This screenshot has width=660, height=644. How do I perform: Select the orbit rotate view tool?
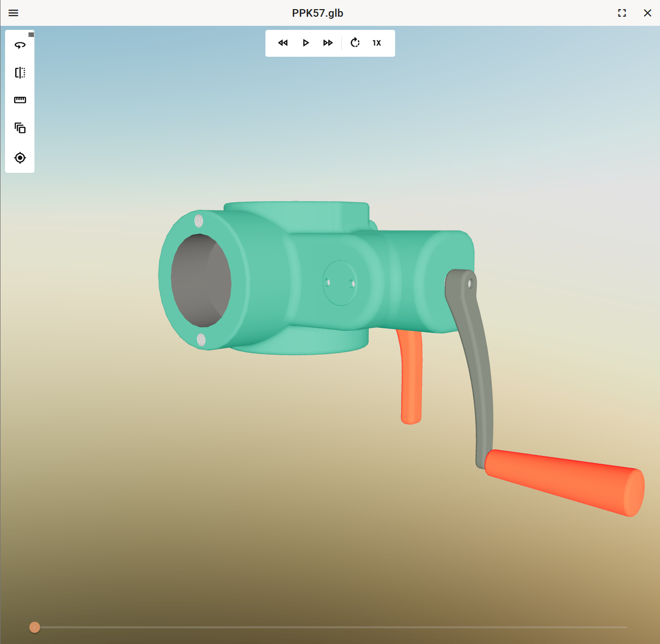(20, 45)
